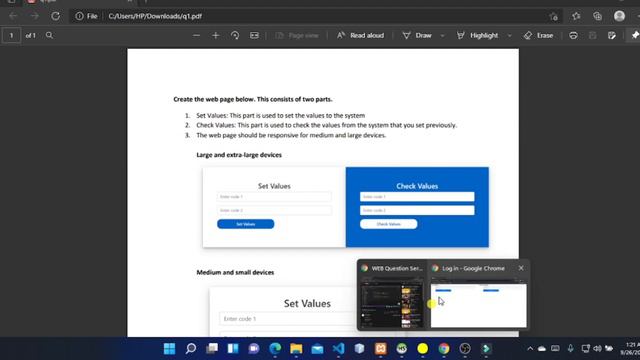
Task: Open File Explorer from taskbar
Action: coord(296,349)
